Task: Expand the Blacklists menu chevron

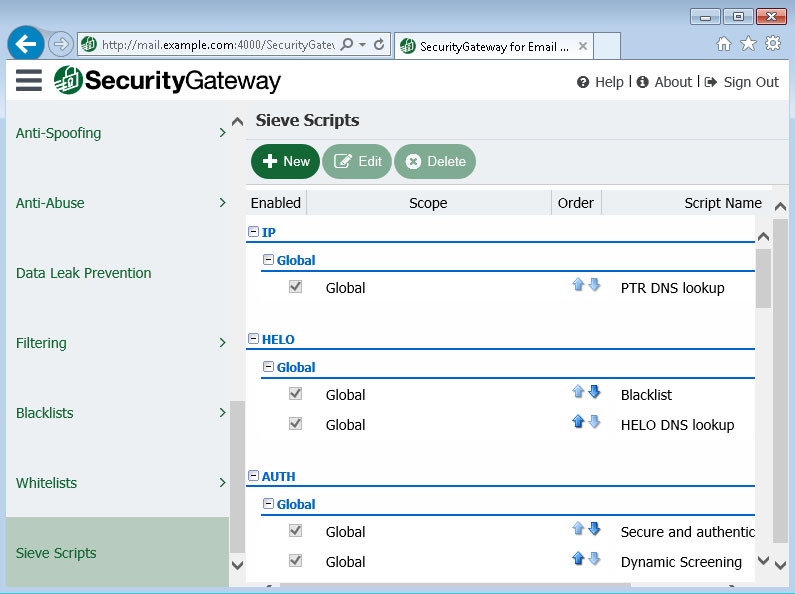Action: 222,413
